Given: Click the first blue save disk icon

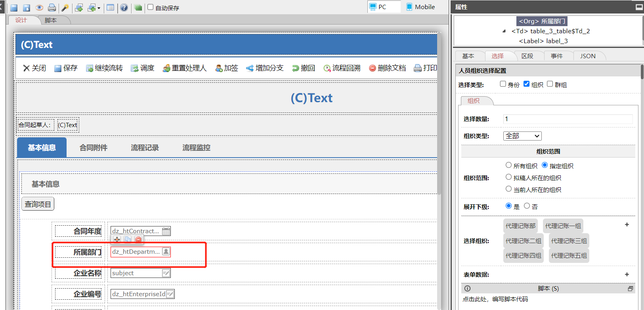Looking at the screenshot, I should pyautogui.click(x=14, y=8).
